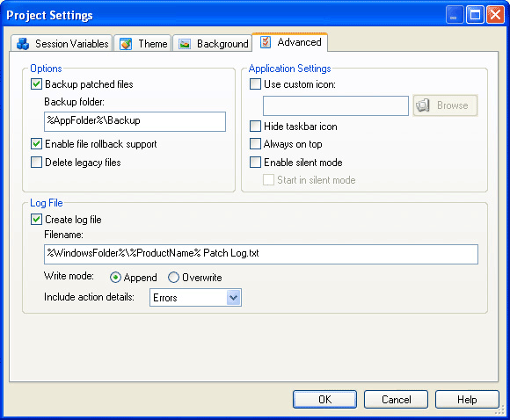Image resolution: width=510 pixels, height=420 pixels.
Task: Click the Backup folder text field
Action: 135,121
